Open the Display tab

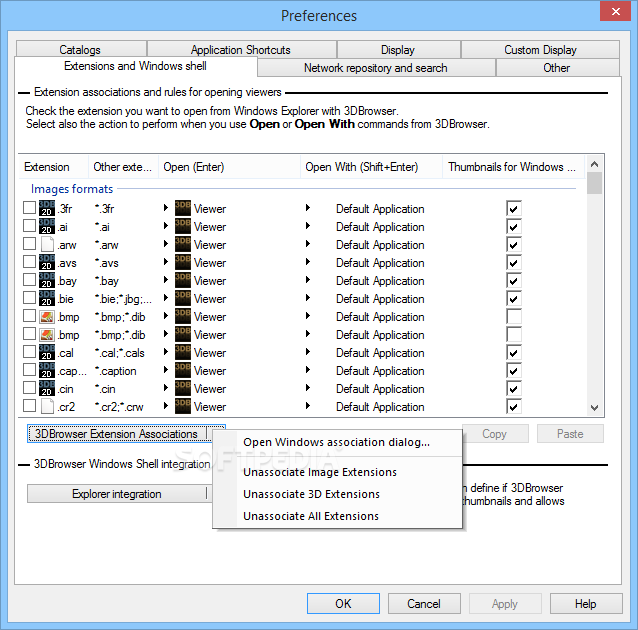click(398, 50)
